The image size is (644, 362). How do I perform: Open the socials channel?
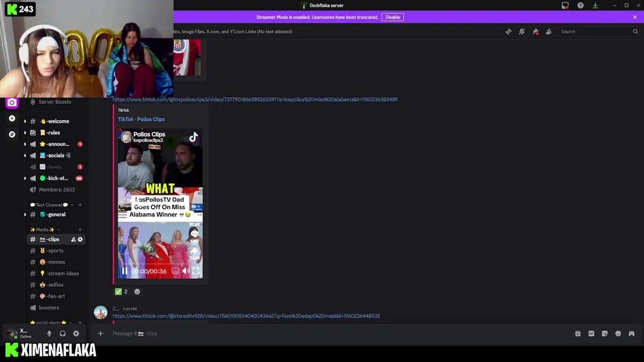(55, 155)
